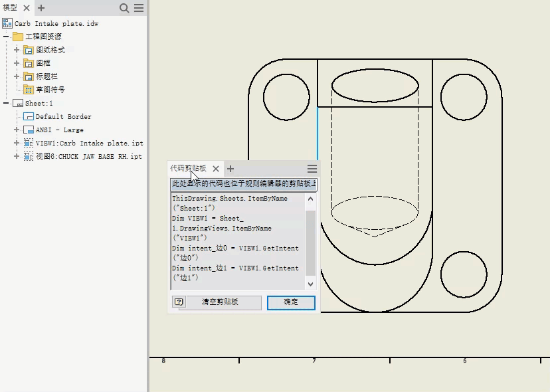Open the model browser hamburger menu
The height and width of the screenshot is (392, 550).
click(139, 8)
